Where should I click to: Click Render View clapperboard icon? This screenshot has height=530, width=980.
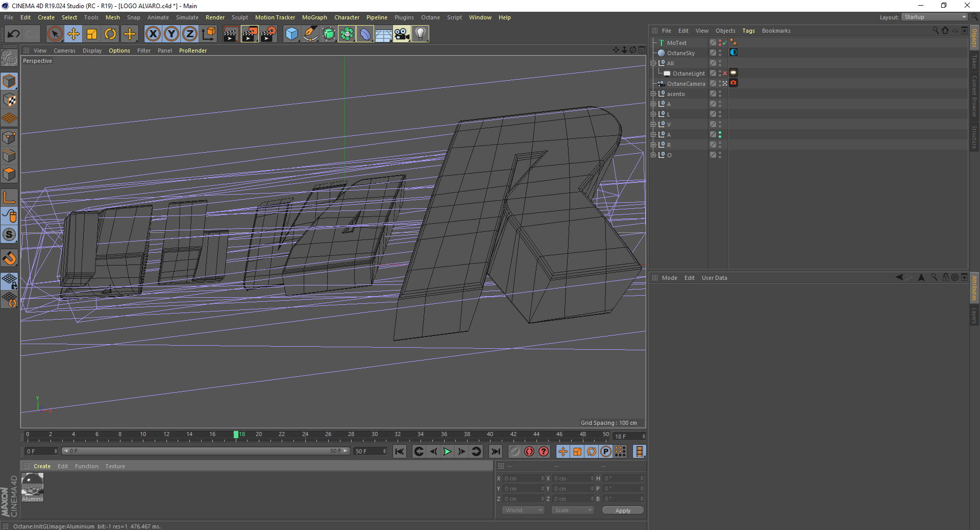[x=231, y=34]
